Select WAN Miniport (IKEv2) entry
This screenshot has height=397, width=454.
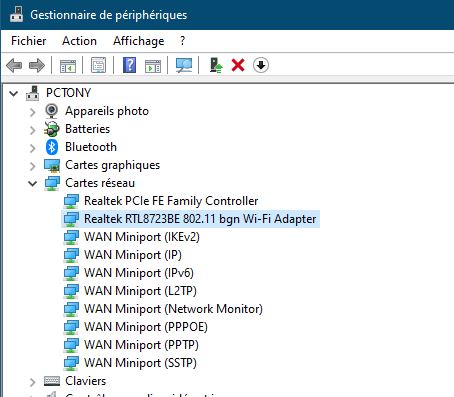point(142,237)
